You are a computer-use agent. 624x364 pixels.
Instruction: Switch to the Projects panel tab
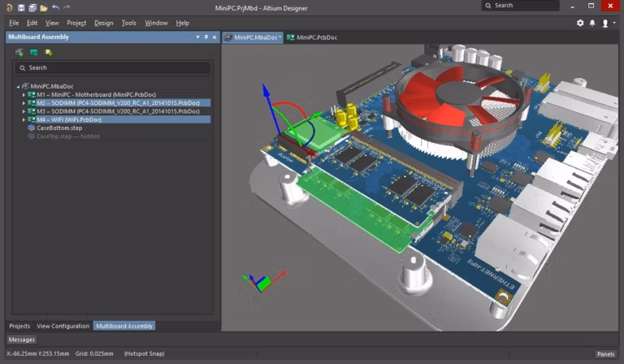click(19, 326)
